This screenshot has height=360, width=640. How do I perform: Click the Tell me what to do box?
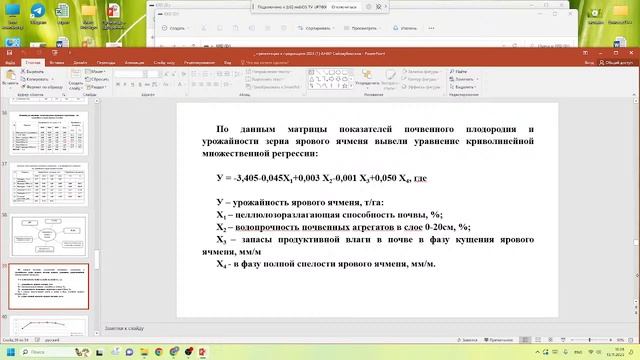click(x=264, y=63)
